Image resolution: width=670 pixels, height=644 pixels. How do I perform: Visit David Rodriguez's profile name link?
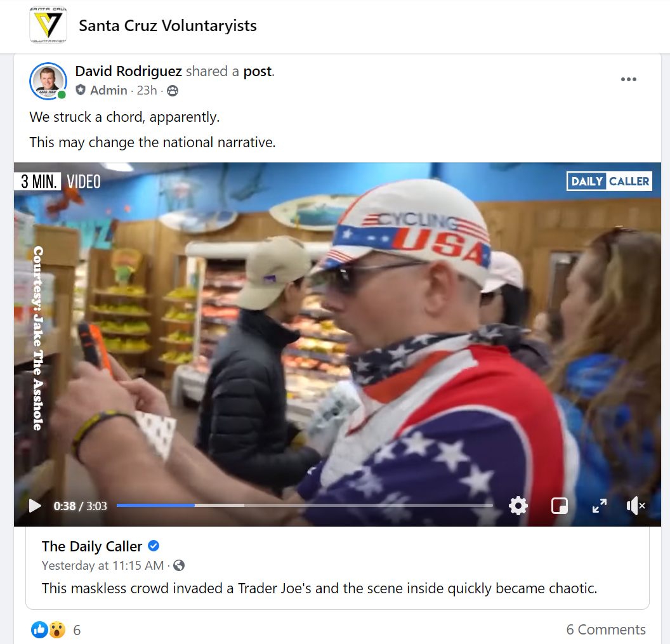pyautogui.click(x=129, y=71)
